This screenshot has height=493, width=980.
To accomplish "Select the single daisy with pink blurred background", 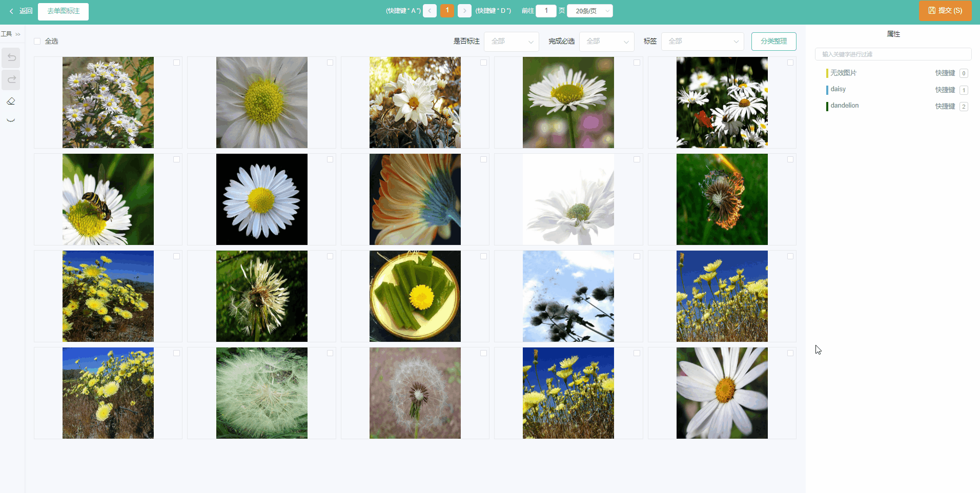I will click(x=568, y=102).
